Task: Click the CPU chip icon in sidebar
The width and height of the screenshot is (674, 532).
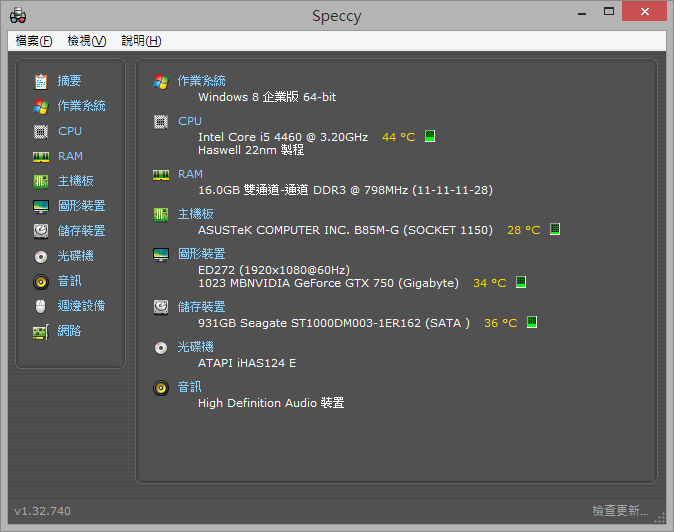Action: click(41, 131)
